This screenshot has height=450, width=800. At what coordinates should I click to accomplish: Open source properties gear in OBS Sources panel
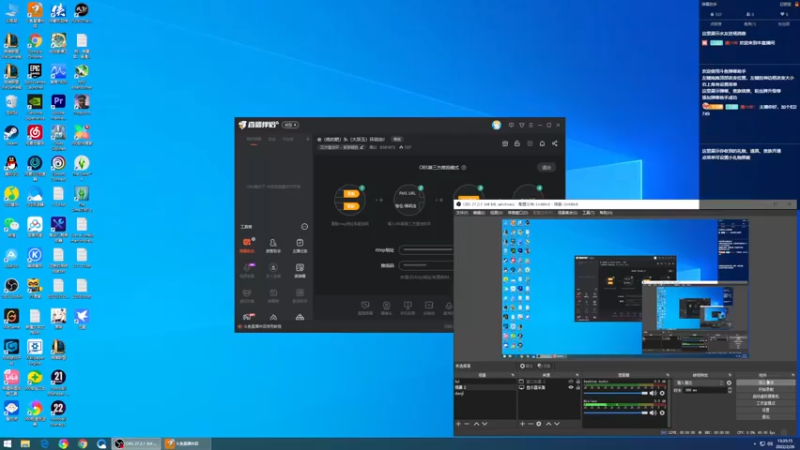(x=539, y=424)
